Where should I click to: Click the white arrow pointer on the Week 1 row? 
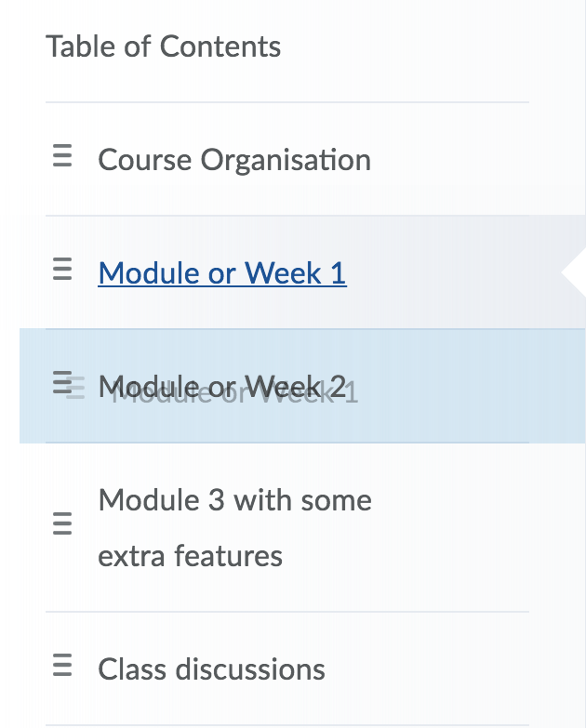point(573,271)
